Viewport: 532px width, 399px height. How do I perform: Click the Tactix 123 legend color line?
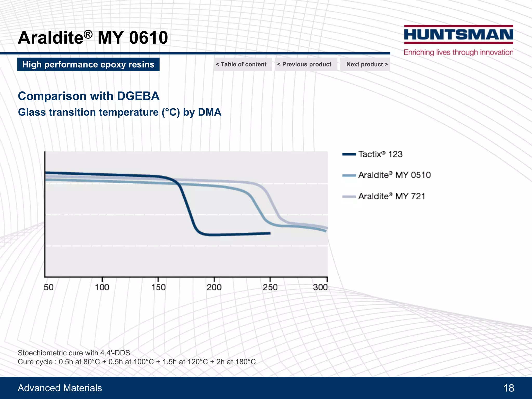click(349, 154)
